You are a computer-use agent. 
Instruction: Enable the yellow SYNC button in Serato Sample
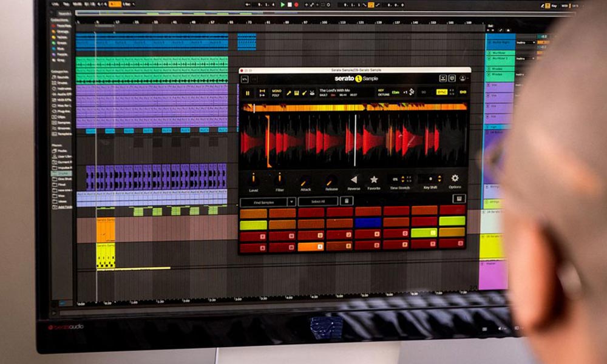coord(441,91)
